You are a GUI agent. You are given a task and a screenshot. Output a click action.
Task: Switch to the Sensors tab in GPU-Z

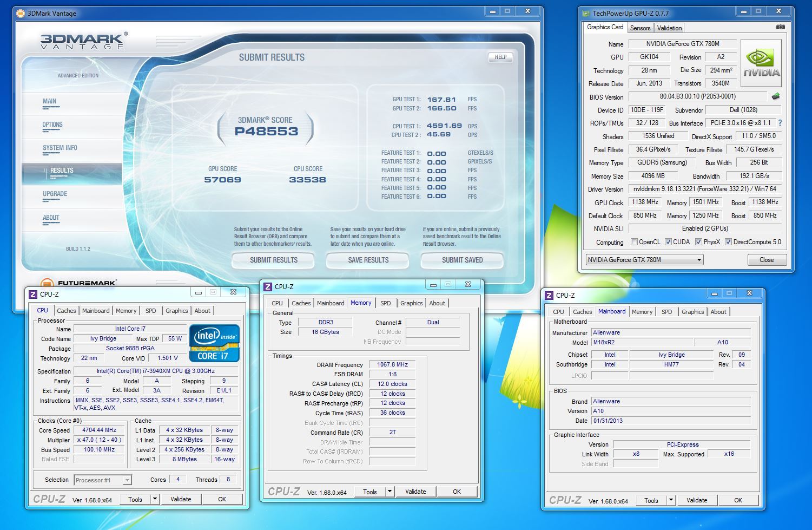[x=640, y=28]
